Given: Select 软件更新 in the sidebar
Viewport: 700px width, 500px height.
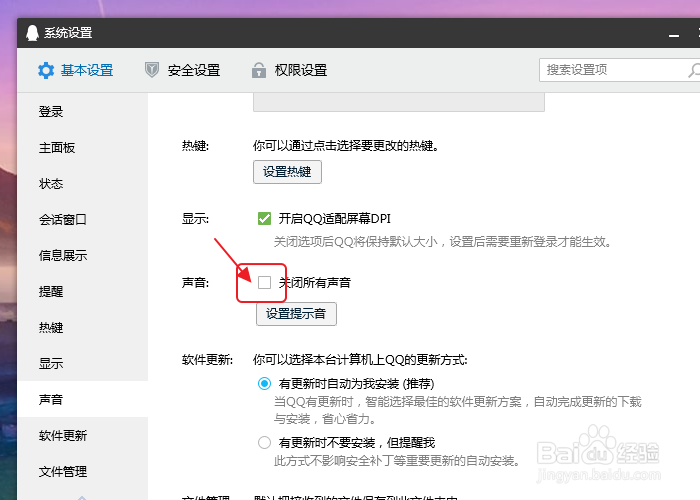Looking at the screenshot, I should click(x=83, y=435).
